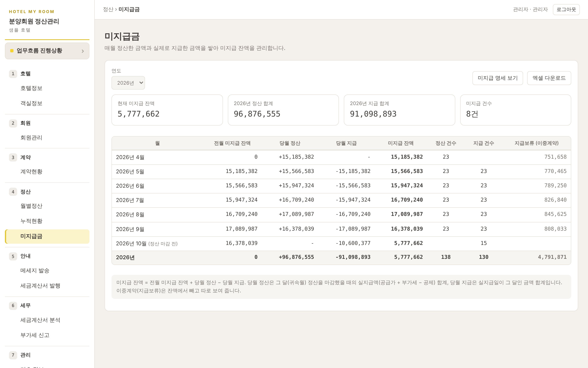This screenshot has height=368, width=588.
Task: Click the 지급보류 value 751,658
Action: tap(555, 157)
